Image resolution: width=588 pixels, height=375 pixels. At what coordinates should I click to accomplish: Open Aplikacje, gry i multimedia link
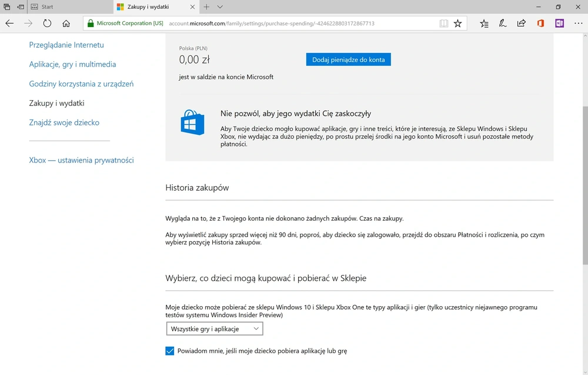pyautogui.click(x=72, y=64)
